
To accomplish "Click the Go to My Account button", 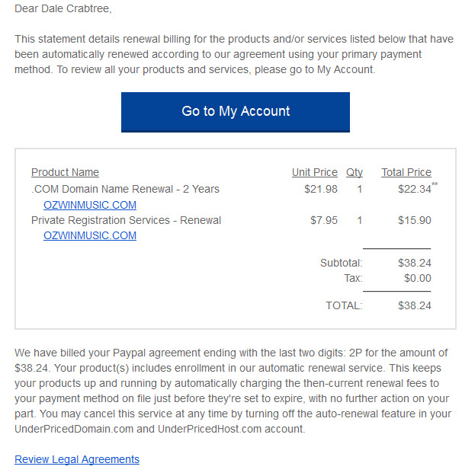I will 236,112.
